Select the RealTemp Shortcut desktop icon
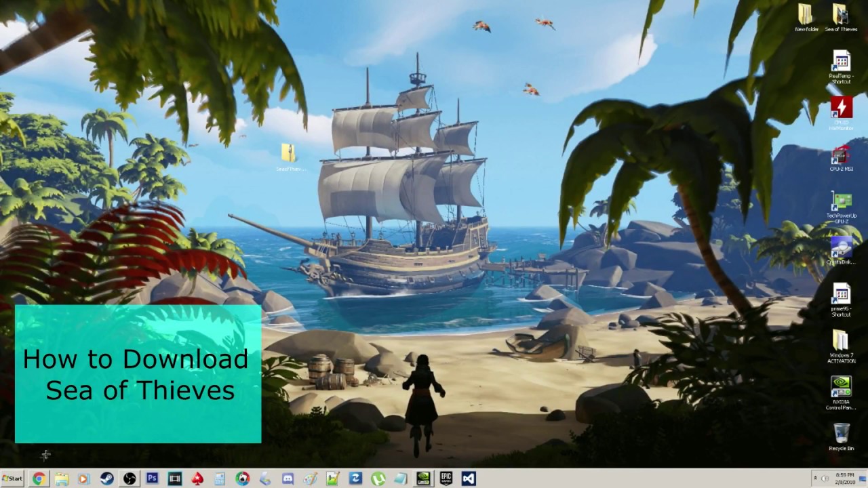Viewport: 868px width, 488px height. click(x=841, y=67)
